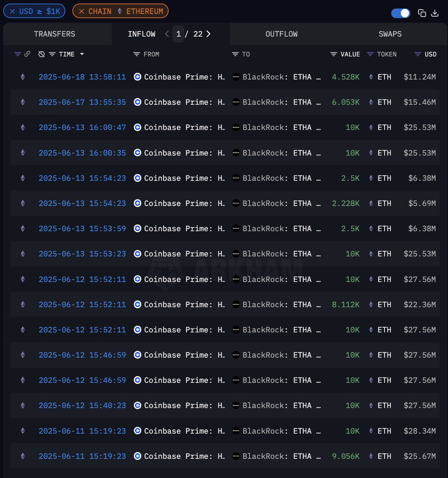Switch to the OUTFLOW tab
This screenshot has width=448, height=478.
282,34
